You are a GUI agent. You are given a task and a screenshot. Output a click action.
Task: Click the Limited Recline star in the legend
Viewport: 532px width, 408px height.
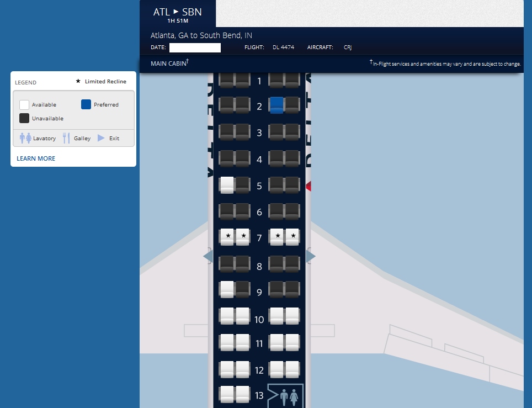(x=78, y=81)
